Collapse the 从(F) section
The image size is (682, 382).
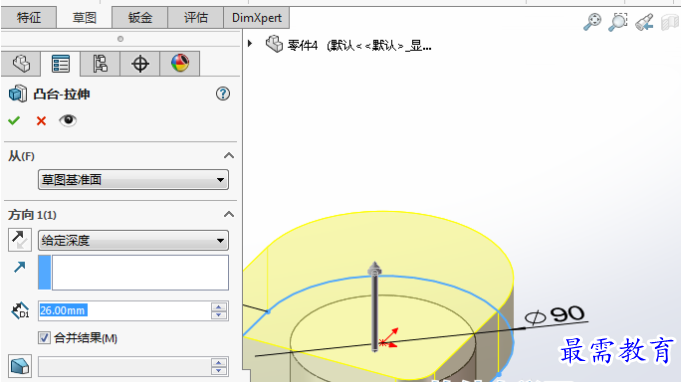(229, 155)
